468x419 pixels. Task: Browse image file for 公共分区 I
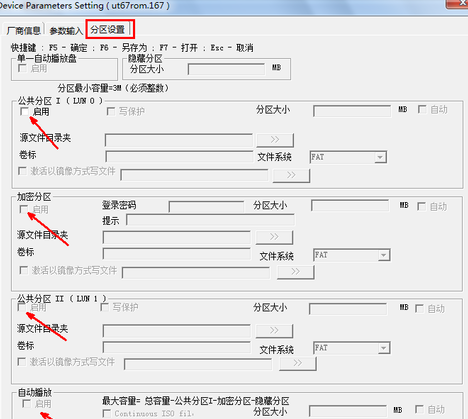tap(291, 175)
